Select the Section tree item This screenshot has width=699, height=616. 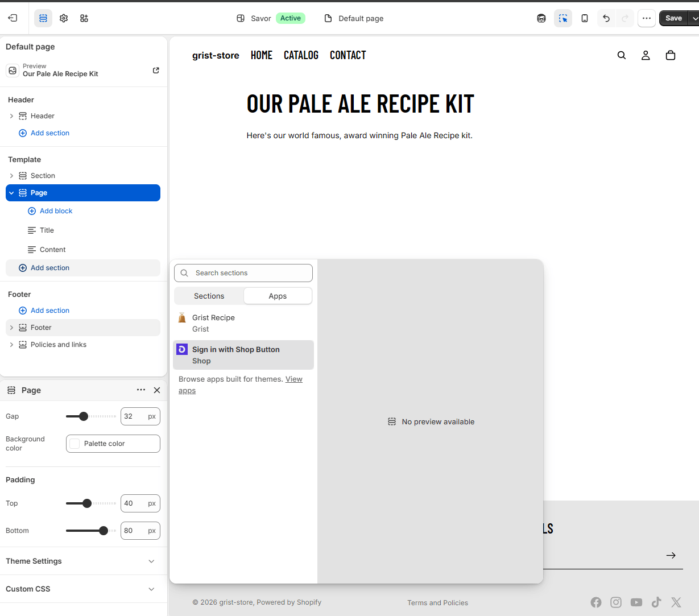tap(84, 176)
